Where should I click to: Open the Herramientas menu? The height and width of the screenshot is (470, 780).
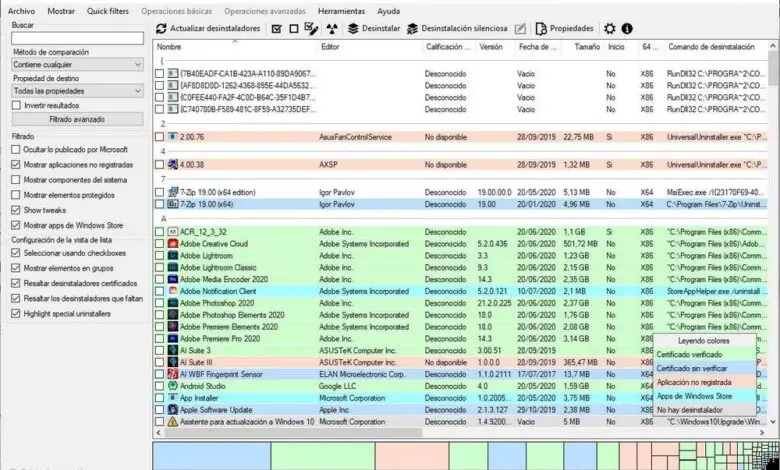[x=341, y=11]
